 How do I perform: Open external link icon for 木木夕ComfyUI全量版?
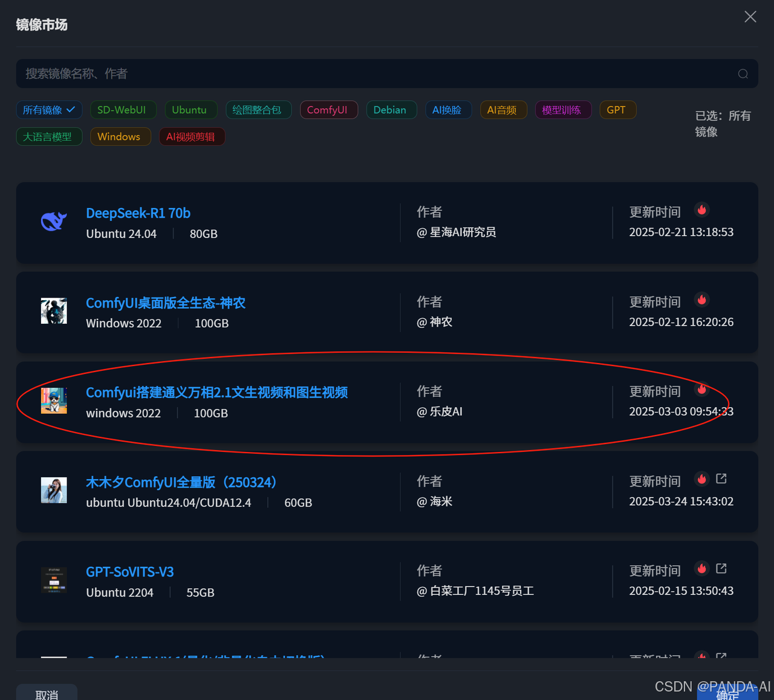click(721, 479)
